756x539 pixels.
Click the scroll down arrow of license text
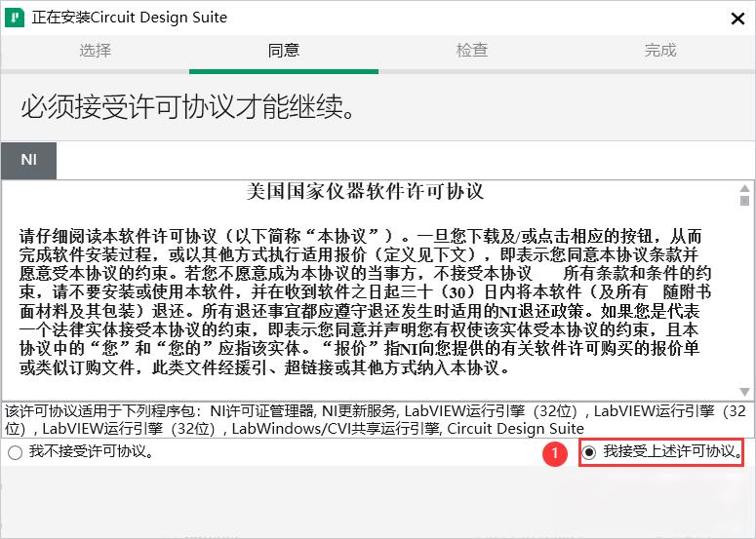(745, 392)
